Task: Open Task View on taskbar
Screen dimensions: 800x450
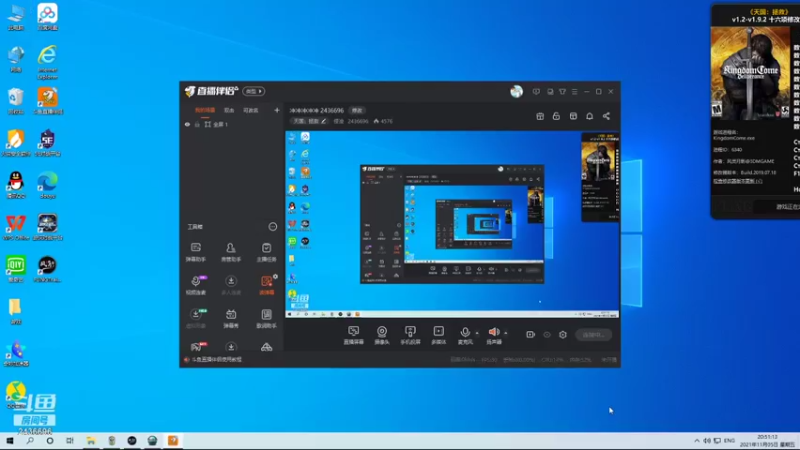Action: coord(70,441)
